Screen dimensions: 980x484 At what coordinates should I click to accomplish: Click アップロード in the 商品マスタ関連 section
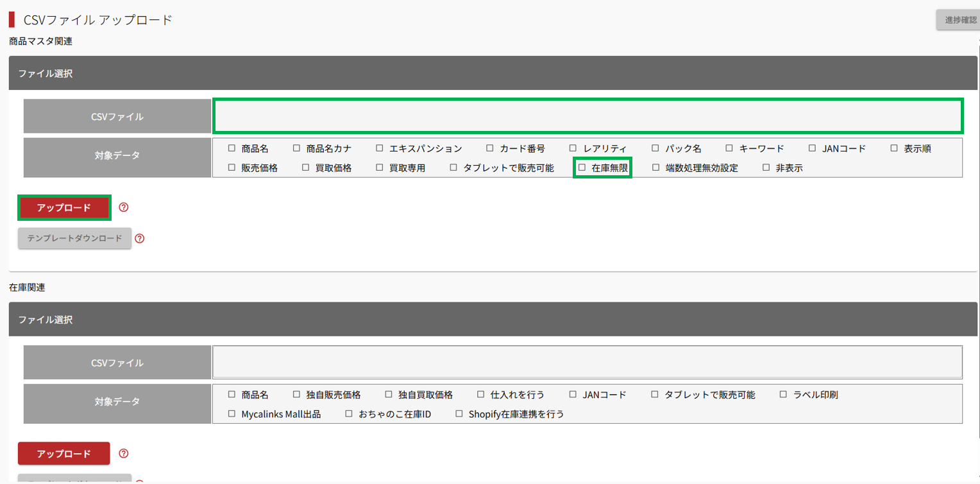[x=64, y=208]
